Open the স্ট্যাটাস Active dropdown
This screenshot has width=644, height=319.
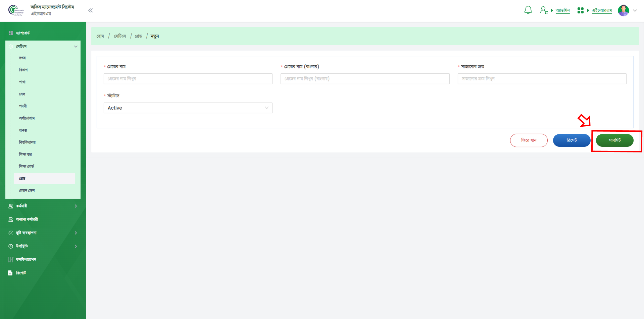tap(188, 108)
